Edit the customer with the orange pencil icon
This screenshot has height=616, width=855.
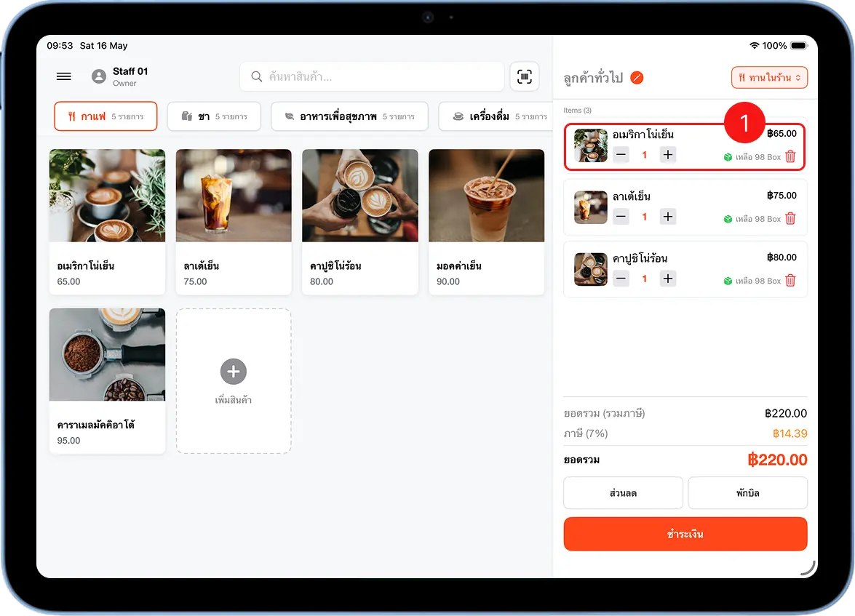637,78
